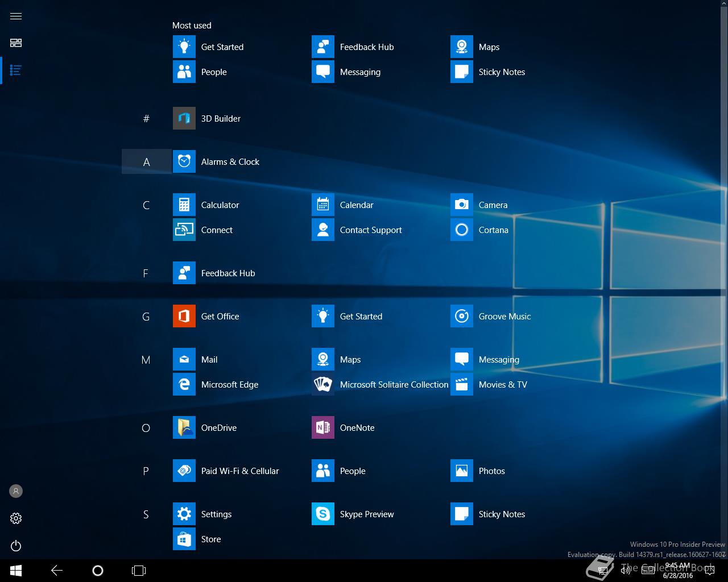Click the taskbar Back arrow

click(57, 571)
